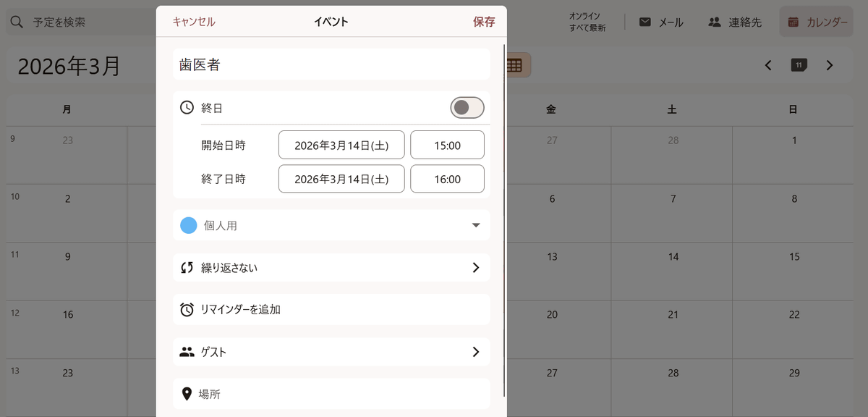868x417 pixels.
Task: Expand the 繰り返さない repeat options
Action: [475, 268]
